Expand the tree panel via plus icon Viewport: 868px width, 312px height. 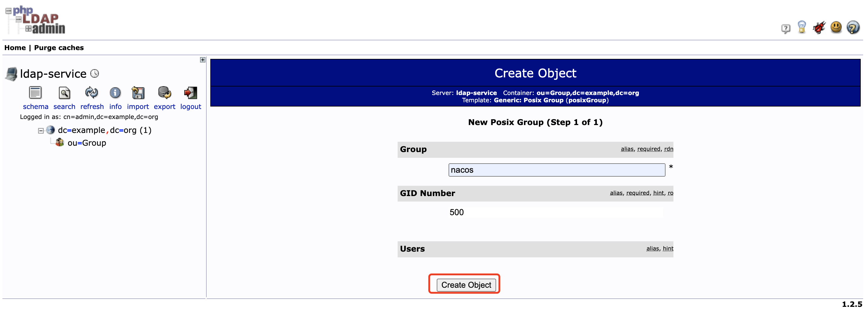tap(202, 60)
